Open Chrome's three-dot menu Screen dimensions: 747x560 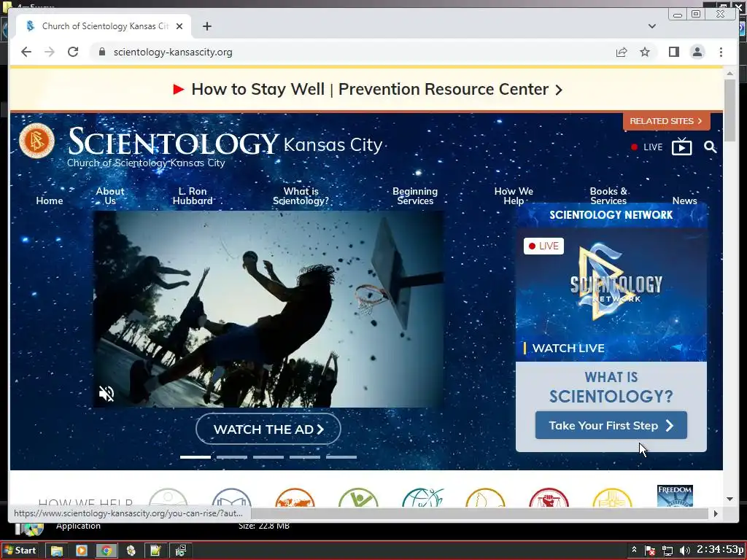(721, 52)
